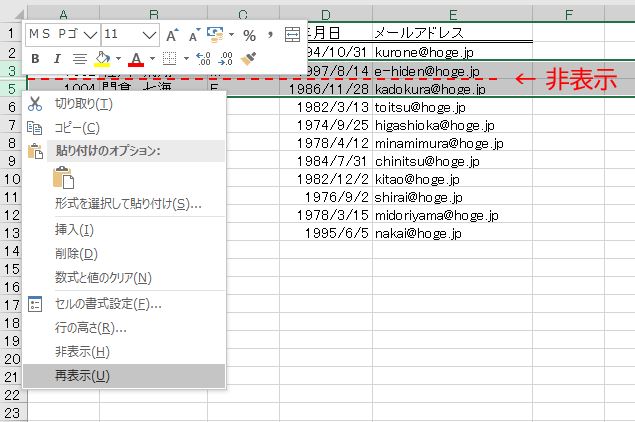Open the borders dropdown arrow
Viewport: 635px width, 422px height.
[186, 59]
